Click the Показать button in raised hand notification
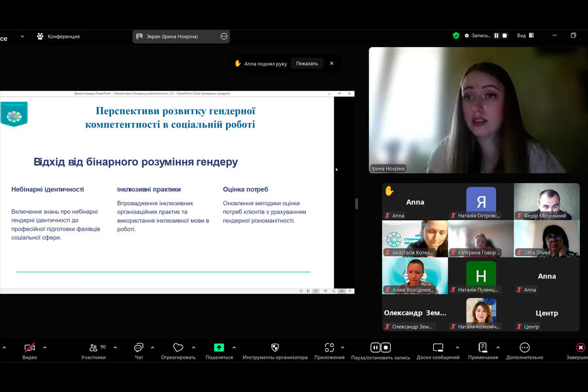The width and height of the screenshot is (588, 392). (x=306, y=63)
